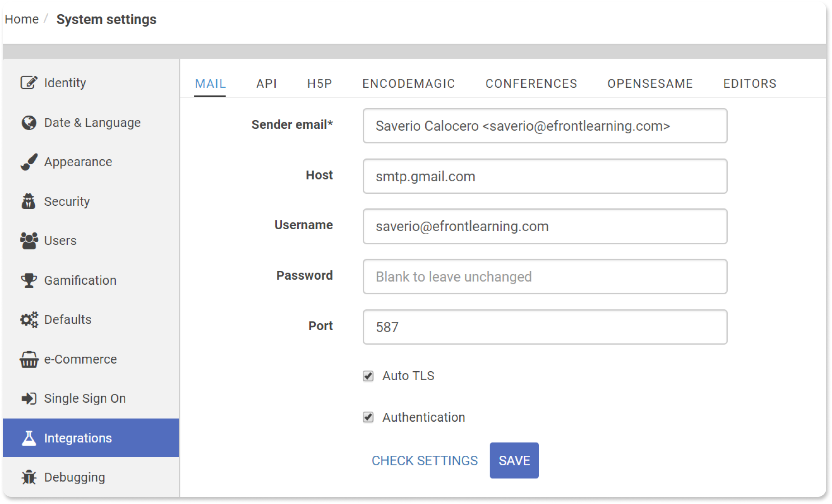Click the Username input field

pos(545,226)
